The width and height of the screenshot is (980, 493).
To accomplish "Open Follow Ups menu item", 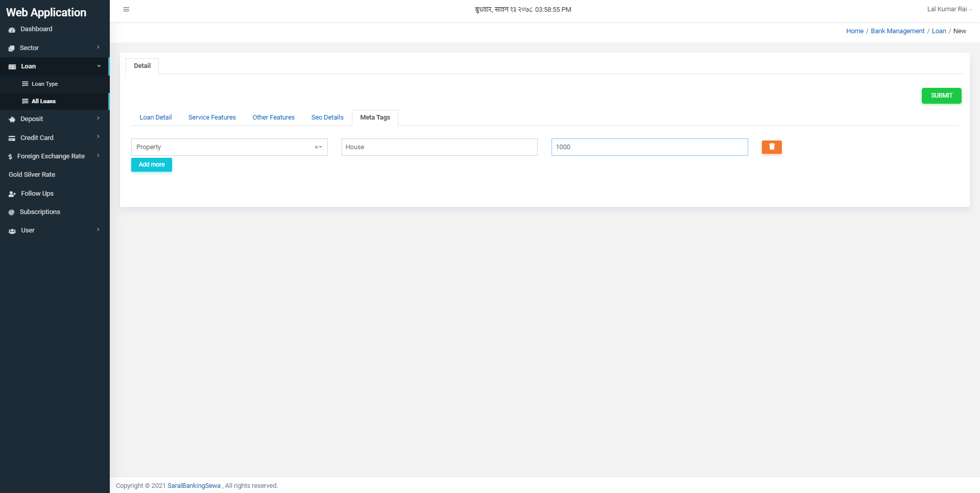I will point(55,194).
